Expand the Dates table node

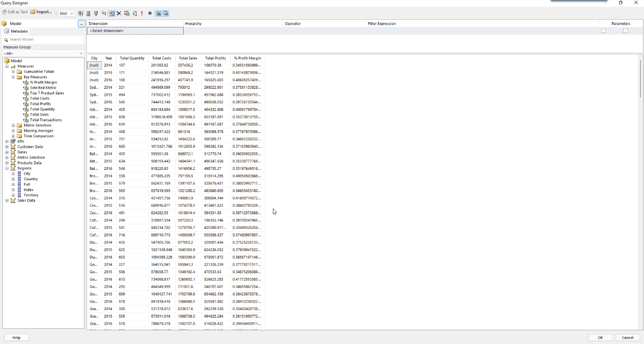coord(7,152)
